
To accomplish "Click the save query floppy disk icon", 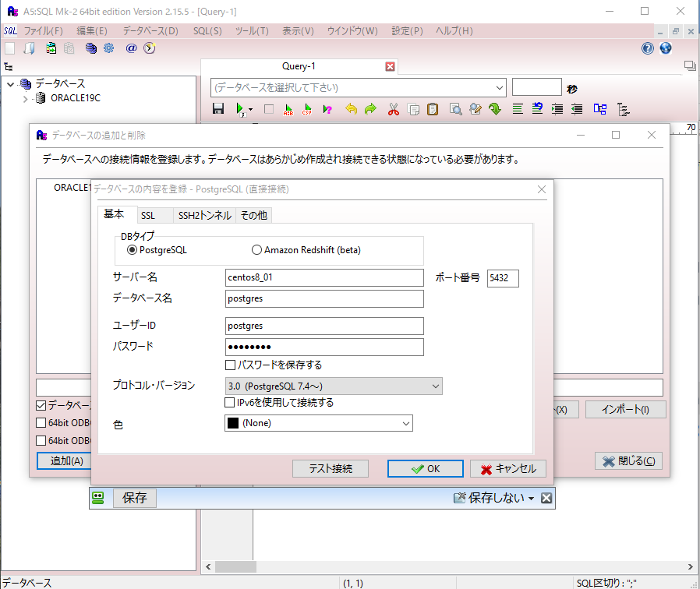I will (x=218, y=109).
